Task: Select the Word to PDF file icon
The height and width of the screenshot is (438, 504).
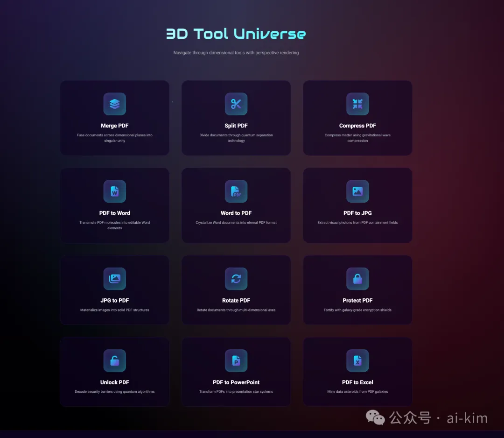Action: 236,191
